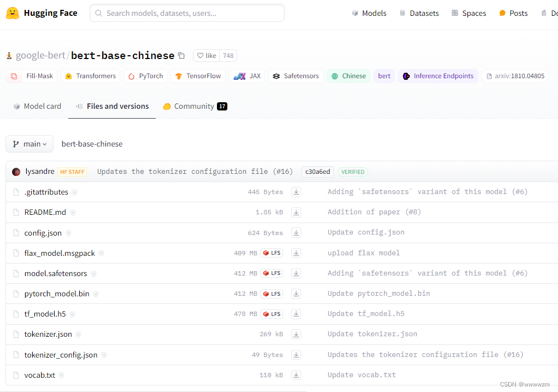The image size is (558, 392).
Task: Select the Safetensors tag
Action: (x=296, y=76)
